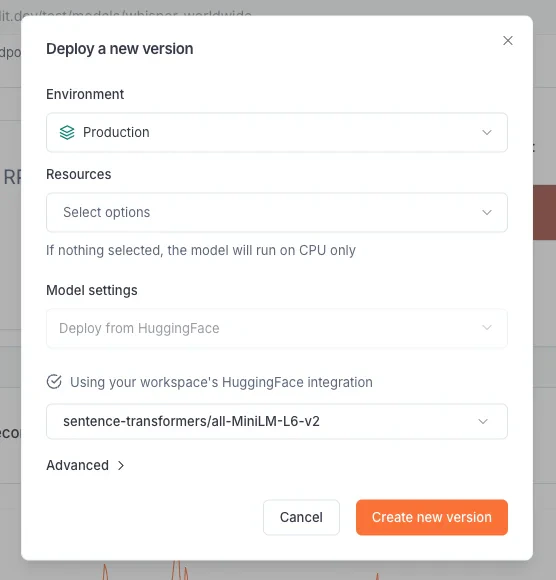Open the Environment dropdown showing Production
Screen dimensions: 556x580
point(277,132)
